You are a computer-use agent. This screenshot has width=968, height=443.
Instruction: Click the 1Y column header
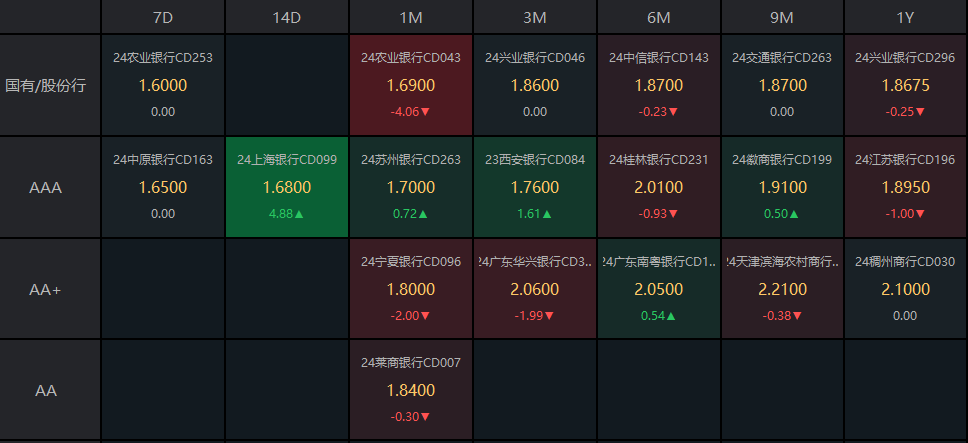coord(906,17)
